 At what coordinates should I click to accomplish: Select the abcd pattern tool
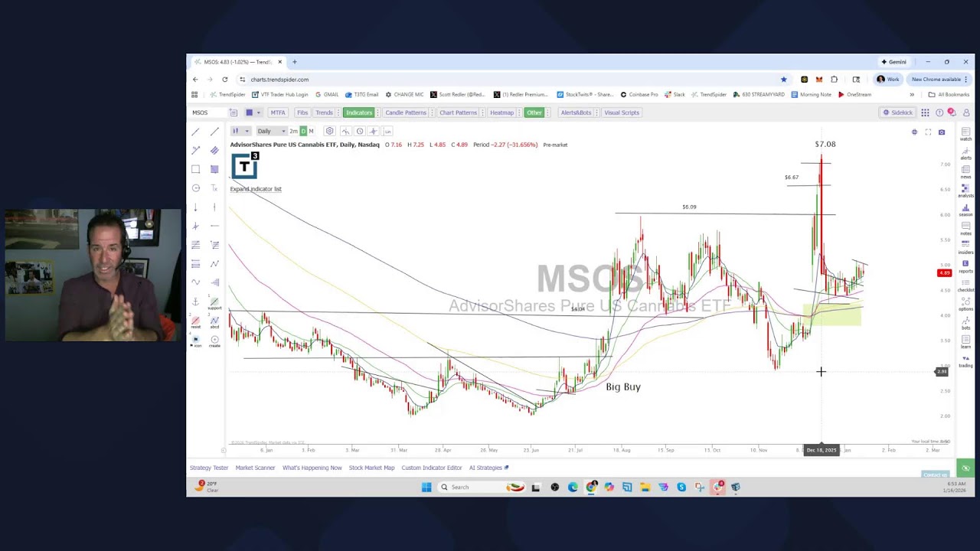pos(214,323)
